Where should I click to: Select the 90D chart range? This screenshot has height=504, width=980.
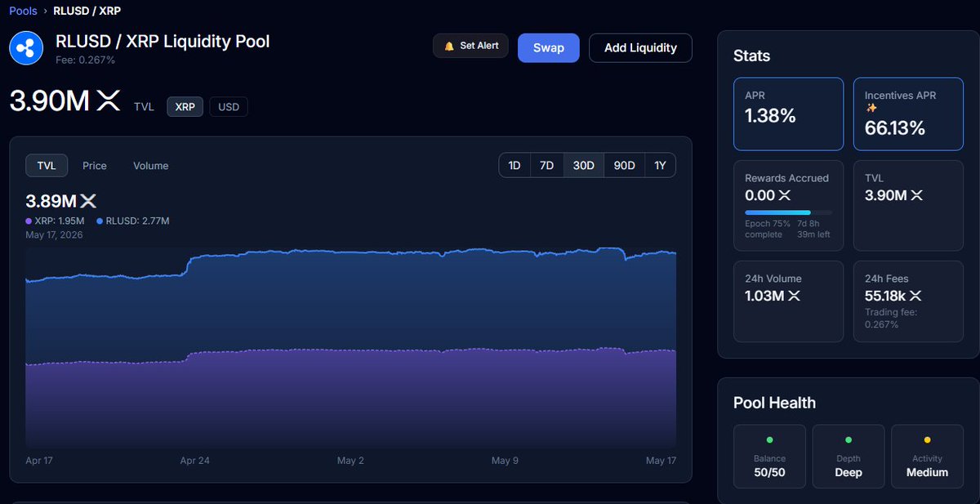[624, 165]
